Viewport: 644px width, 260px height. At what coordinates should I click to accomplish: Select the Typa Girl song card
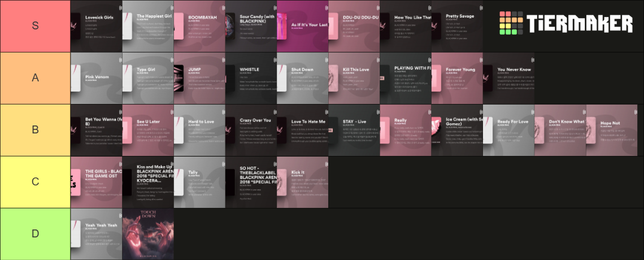(x=148, y=78)
